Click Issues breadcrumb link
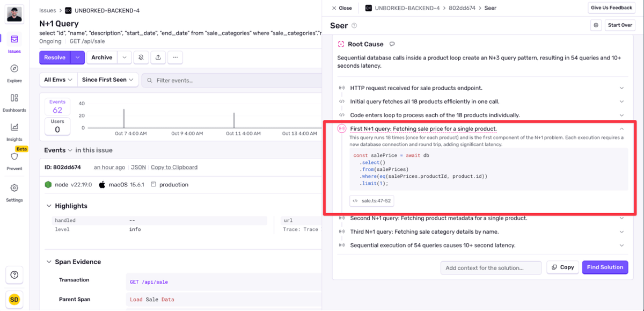This screenshot has width=644, height=311. (48, 10)
